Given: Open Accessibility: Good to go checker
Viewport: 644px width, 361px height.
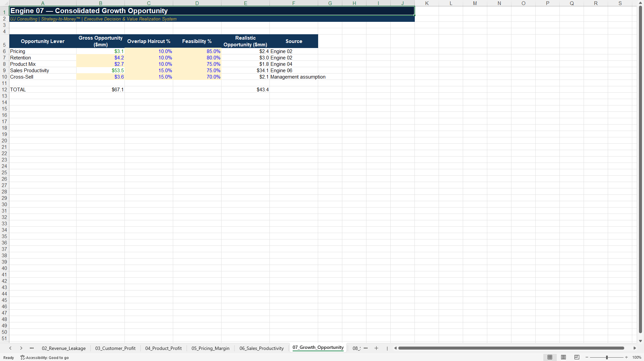Looking at the screenshot, I should [x=45, y=358].
